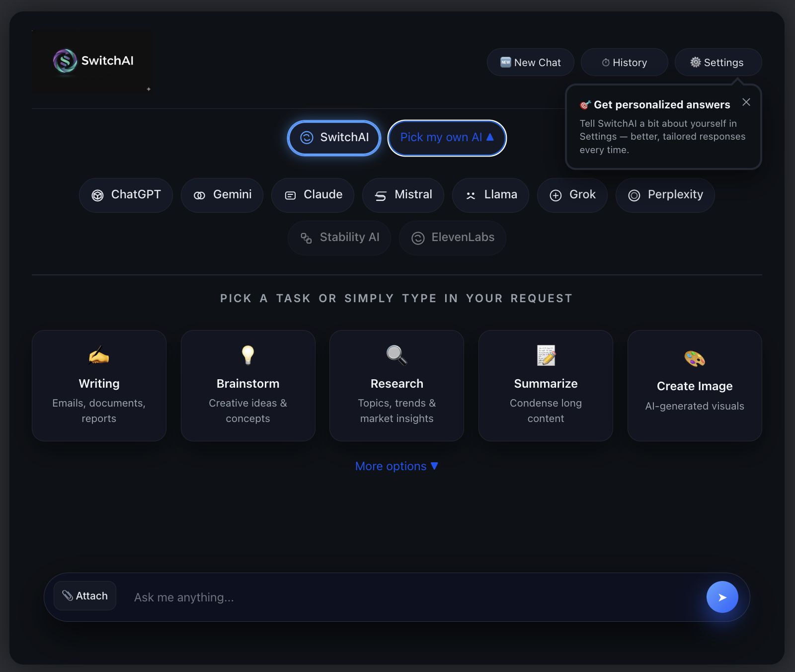Select the Stability AI chip

(x=339, y=238)
